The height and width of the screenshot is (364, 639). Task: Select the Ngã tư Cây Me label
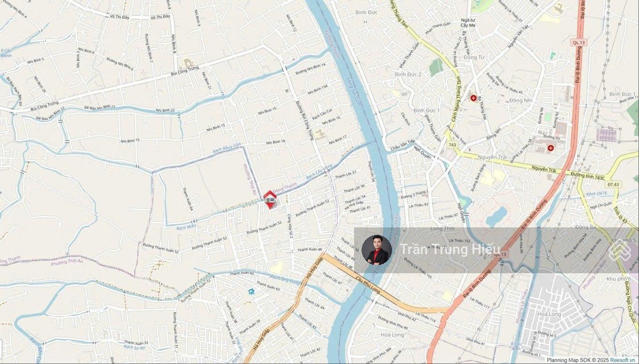point(468,22)
